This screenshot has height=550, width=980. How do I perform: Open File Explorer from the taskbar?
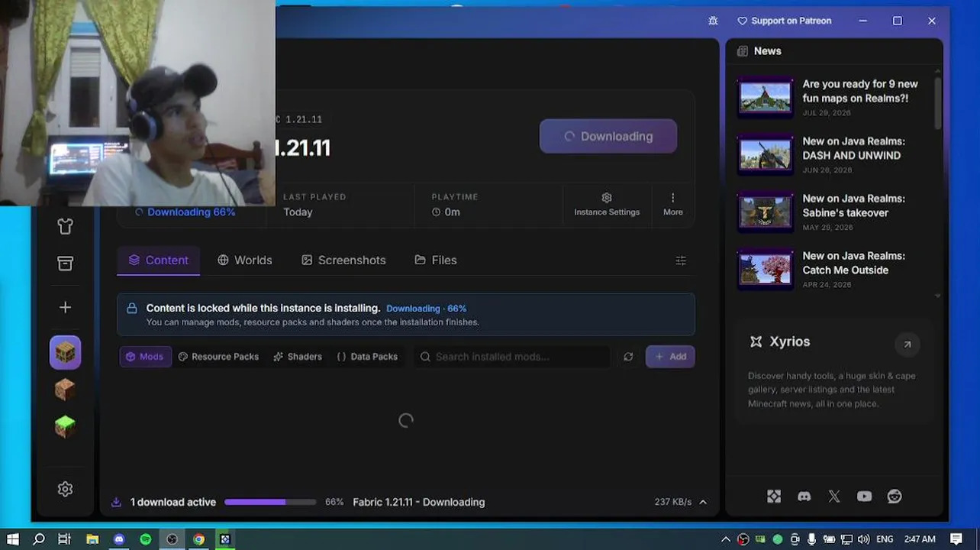click(x=92, y=539)
